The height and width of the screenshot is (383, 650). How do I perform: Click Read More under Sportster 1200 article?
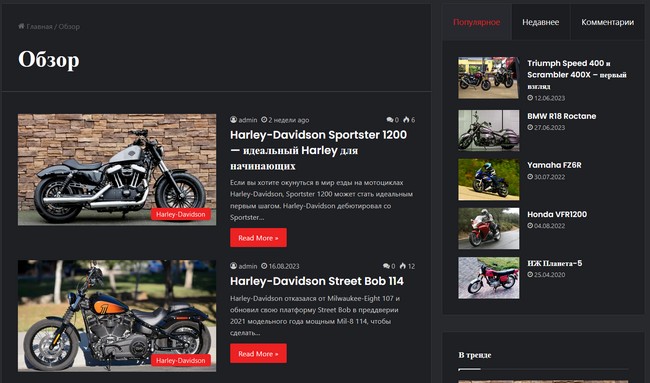coord(258,238)
